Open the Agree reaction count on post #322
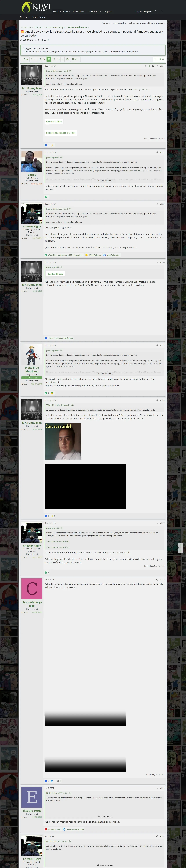Image resolution: width=186 pixels, height=868 pixels. [x=47, y=197]
